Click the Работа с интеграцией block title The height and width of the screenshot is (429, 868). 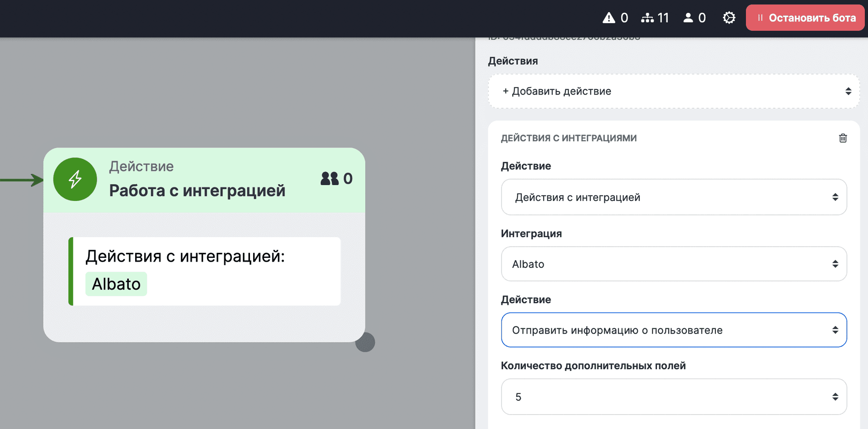pyautogui.click(x=197, y=191)
